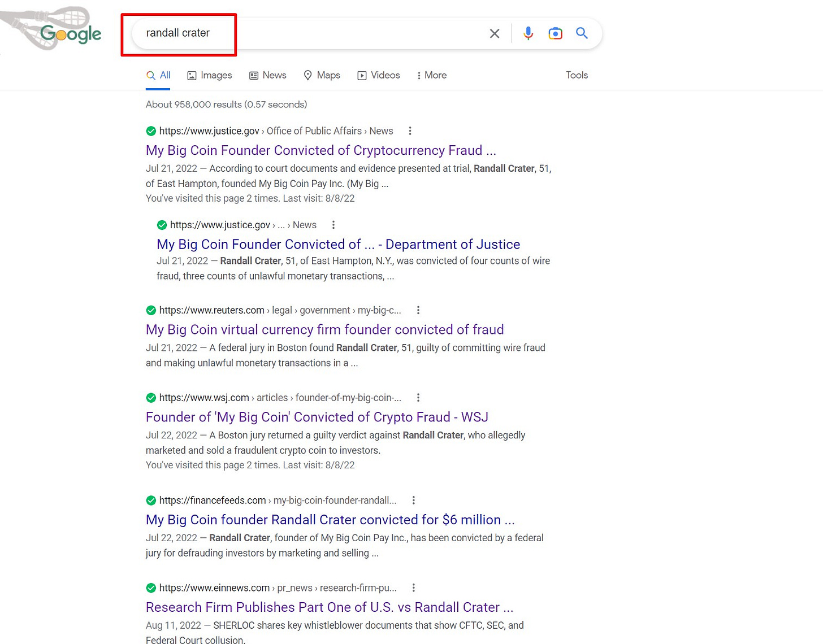Screen dimensions: 823x644
Task: Click the https://www.wsj.com articles URL
Action: [x=280, y=398]
